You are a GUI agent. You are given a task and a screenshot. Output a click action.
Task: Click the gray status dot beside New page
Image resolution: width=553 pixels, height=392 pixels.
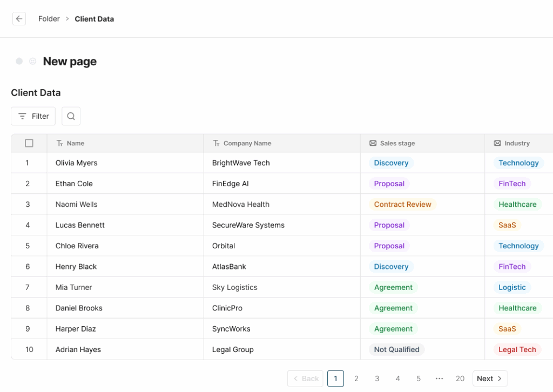pyautogui.click(x=19, y=62)
